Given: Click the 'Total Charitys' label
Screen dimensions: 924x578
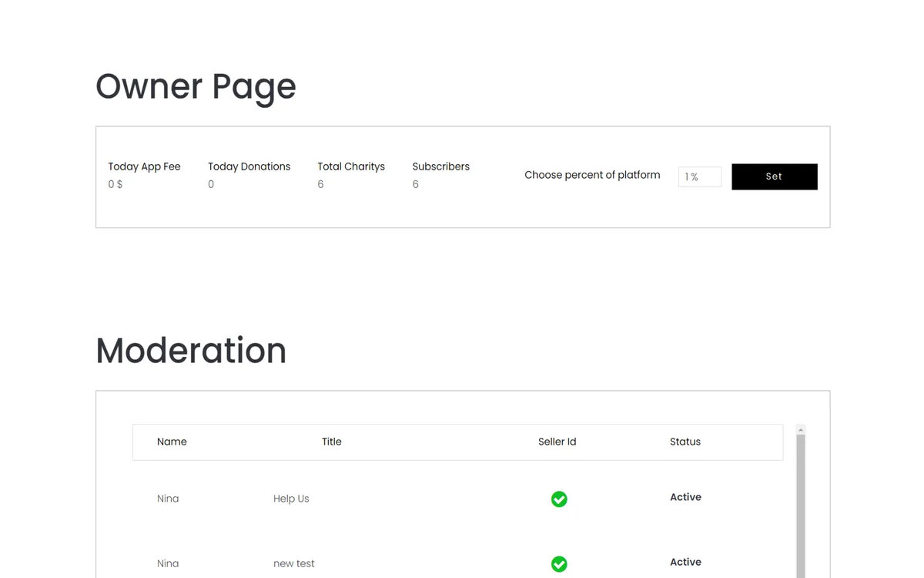Looking at the screenshot, I should point(351,166).
